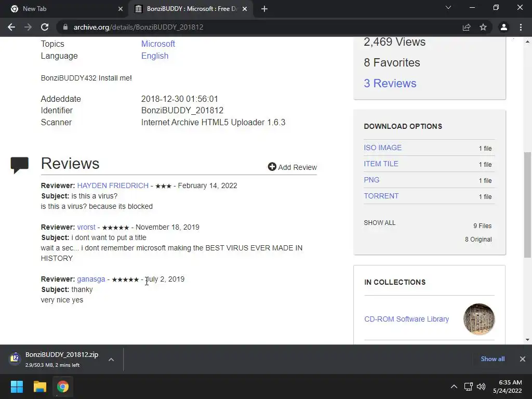Click the scrollbar down arrow
Screen dimensions: 532x399
click(x=527, y=339)
